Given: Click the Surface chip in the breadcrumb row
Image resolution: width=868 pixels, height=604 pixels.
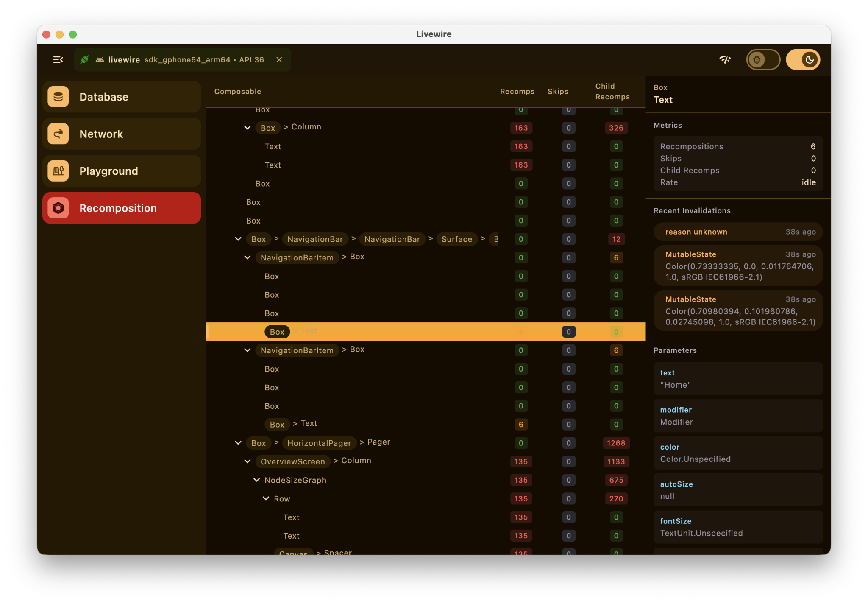Looking at the screenshot, I should (x=456, y=239).
